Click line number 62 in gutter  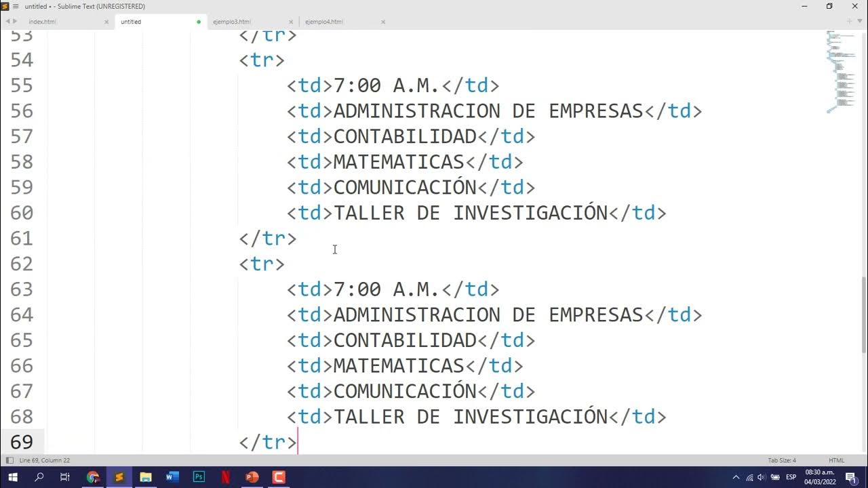pos(22,264)
